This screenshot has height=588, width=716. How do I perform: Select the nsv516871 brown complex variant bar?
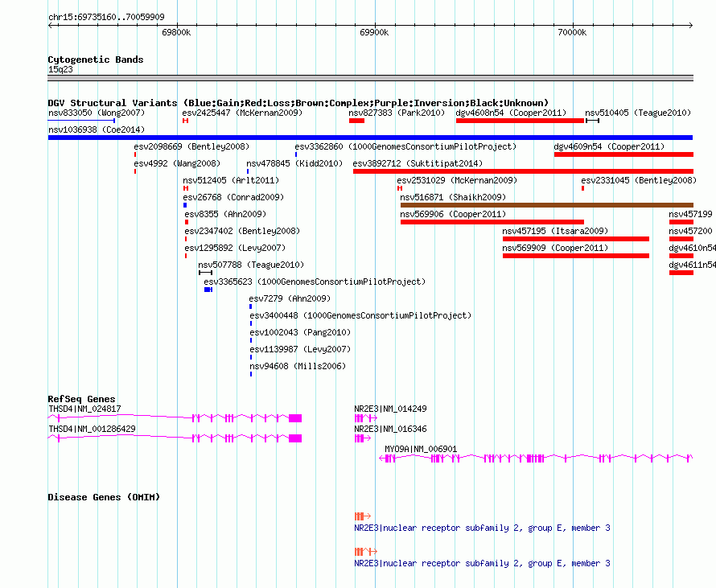(x=546, y=205)
